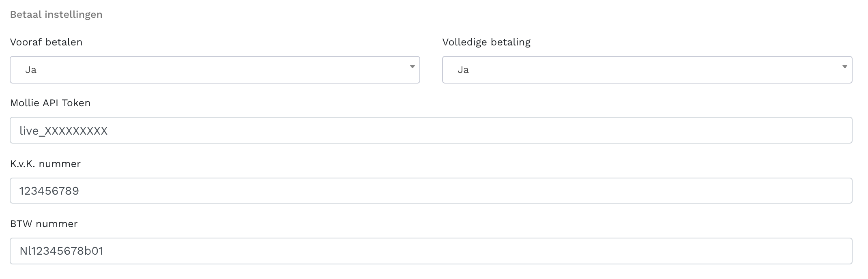Click the Betaal instellingen heading
Viewport: 868px width, 279px height.
[56, 15]
